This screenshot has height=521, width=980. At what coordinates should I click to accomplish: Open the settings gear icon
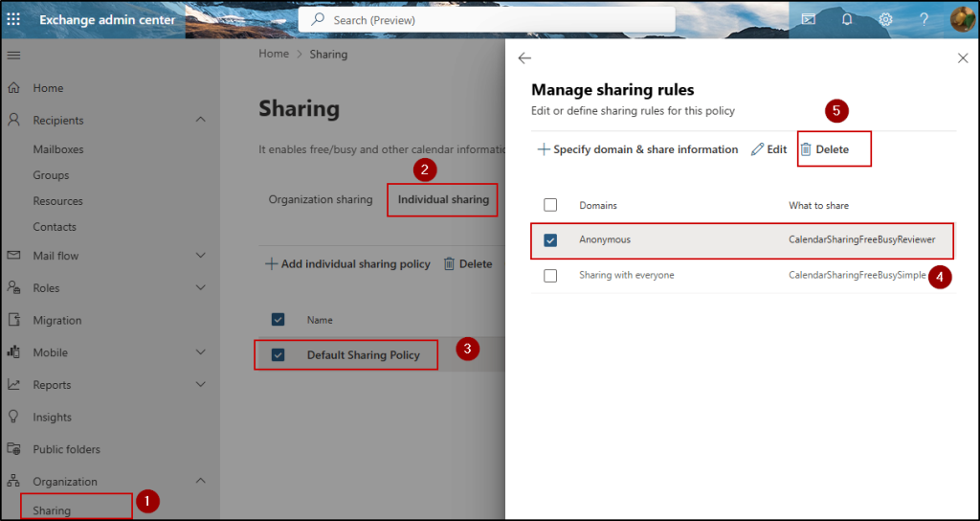(x=886, y=19)
